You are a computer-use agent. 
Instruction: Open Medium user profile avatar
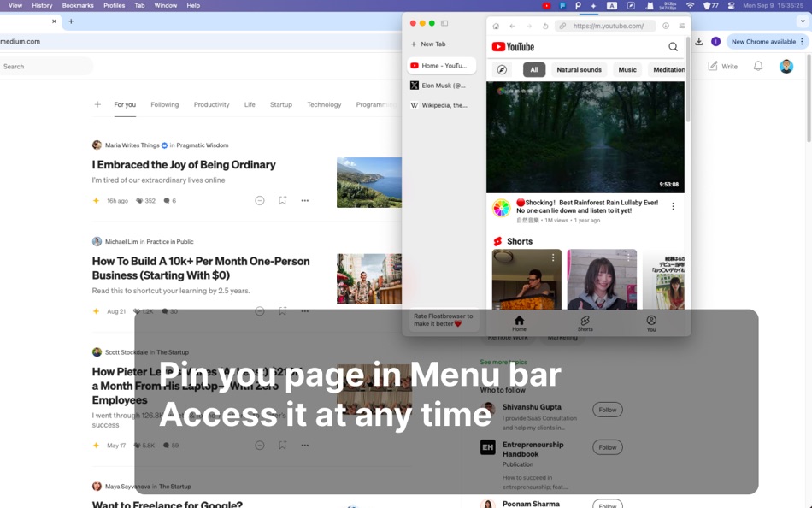click(x=786, y=67)
